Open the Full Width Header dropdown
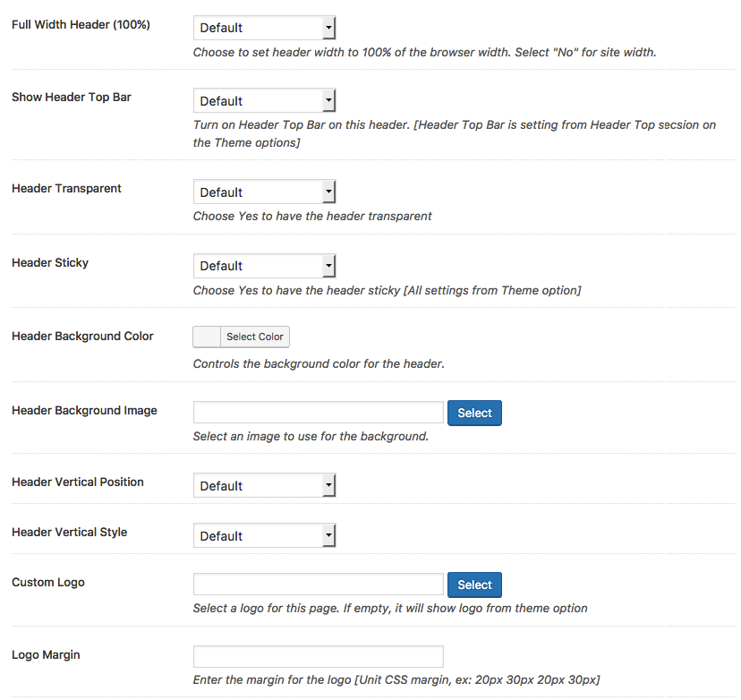This screenshot has width=741, height=700. [264, 28]
